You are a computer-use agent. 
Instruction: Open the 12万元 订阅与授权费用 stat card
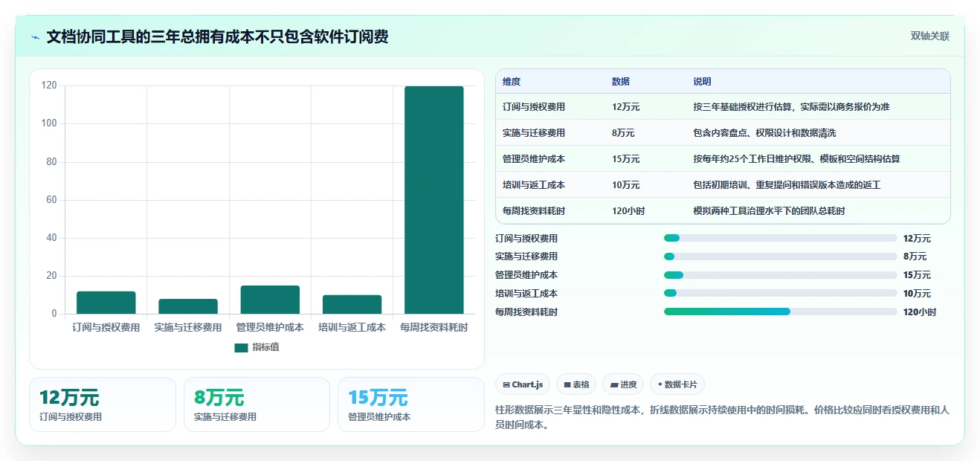coord(103,404)
